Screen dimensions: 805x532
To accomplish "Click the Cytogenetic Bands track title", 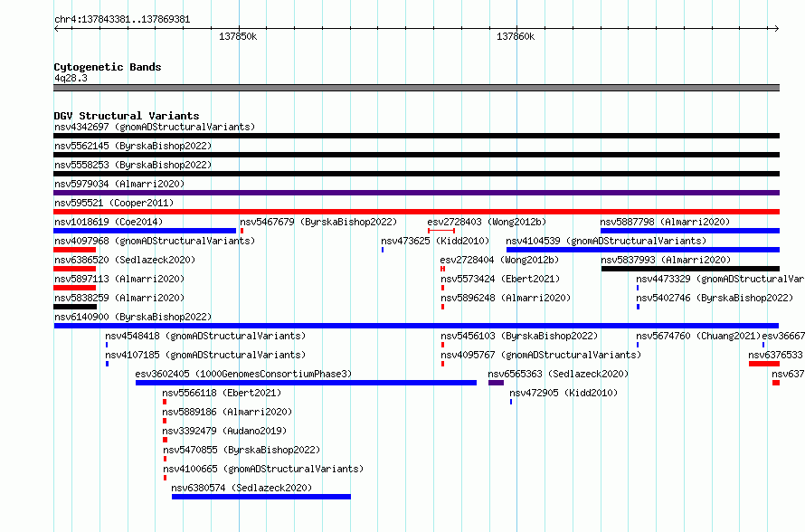I will [x=108, y=67].
